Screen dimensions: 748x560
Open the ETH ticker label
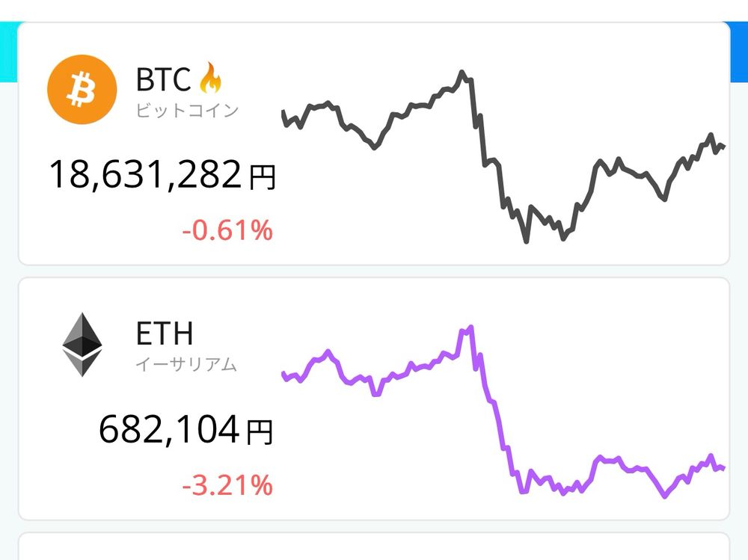(x=164, y=333)
